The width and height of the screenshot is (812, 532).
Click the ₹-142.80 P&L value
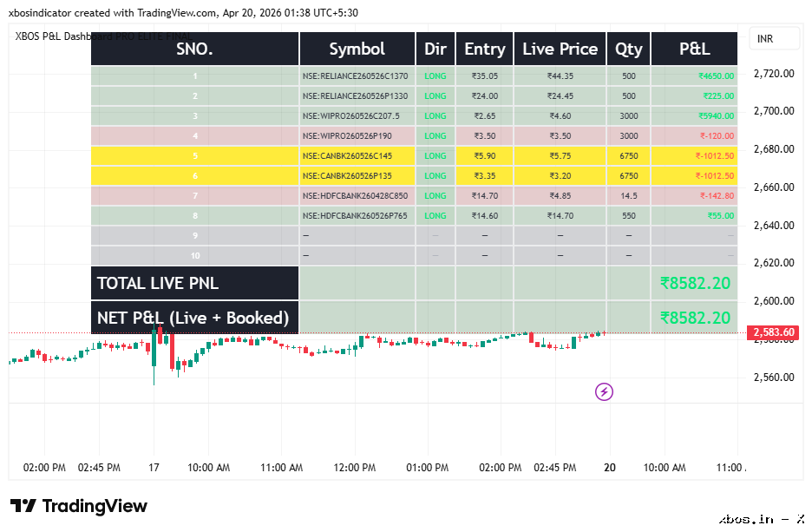tap(717, 196)
